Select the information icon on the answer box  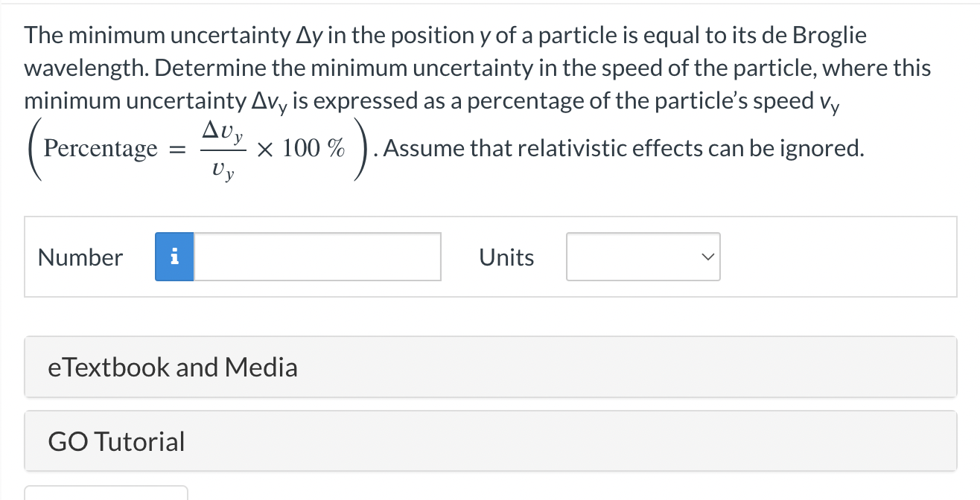[174, 257]
